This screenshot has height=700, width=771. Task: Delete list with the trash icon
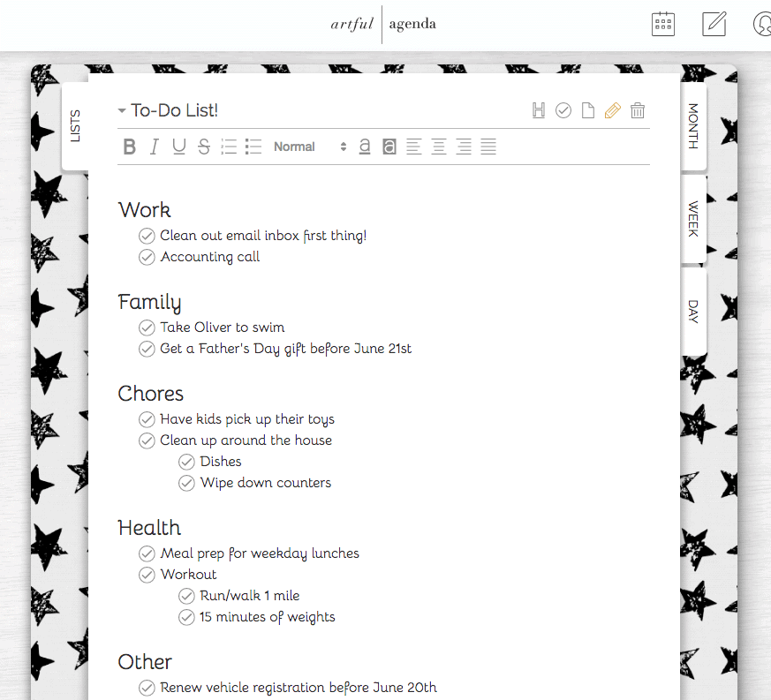point(638,110)
